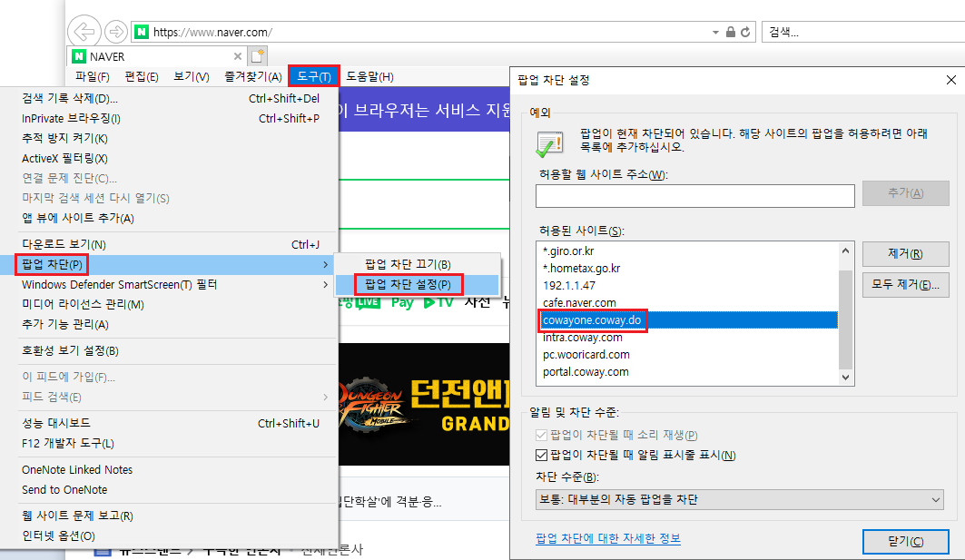Choose 추적 방지 켜기(K) menu item
This screenshot has width=965, height=560.
point(171,139)
